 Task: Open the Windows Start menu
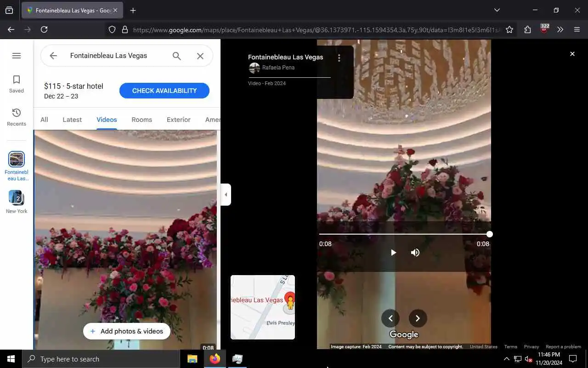[11, 359]
